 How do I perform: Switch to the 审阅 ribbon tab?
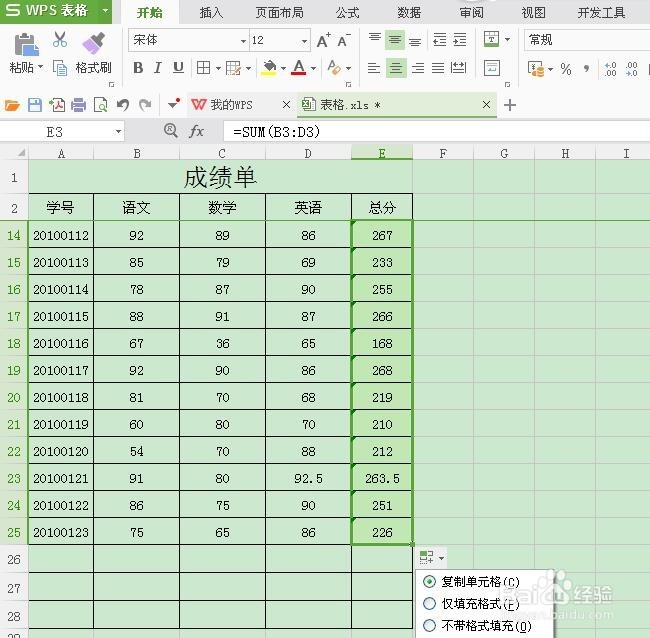point(471,13)
